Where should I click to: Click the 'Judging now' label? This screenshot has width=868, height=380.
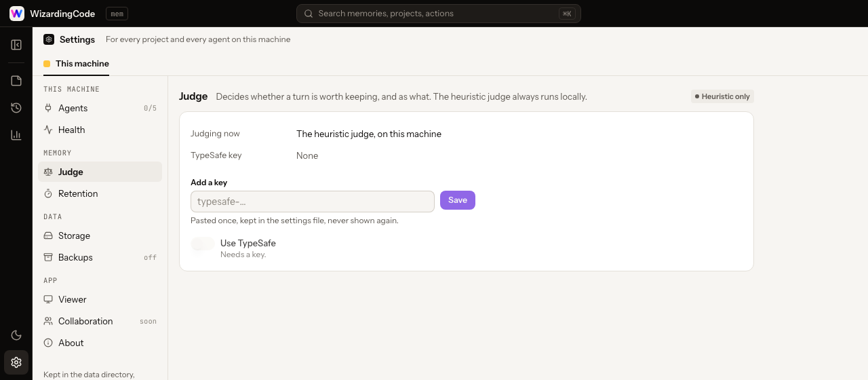coord(215,134)
